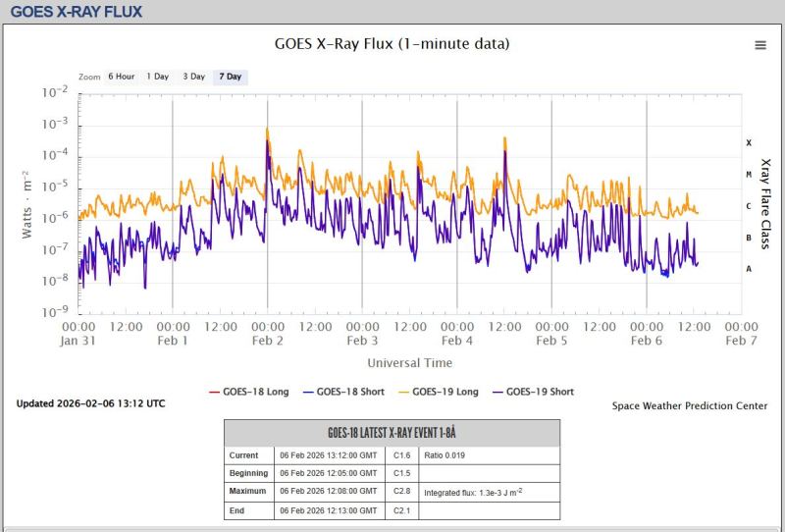
Task: Click the Feb 4 midday flare spike
Action: [x=504, y=141]
